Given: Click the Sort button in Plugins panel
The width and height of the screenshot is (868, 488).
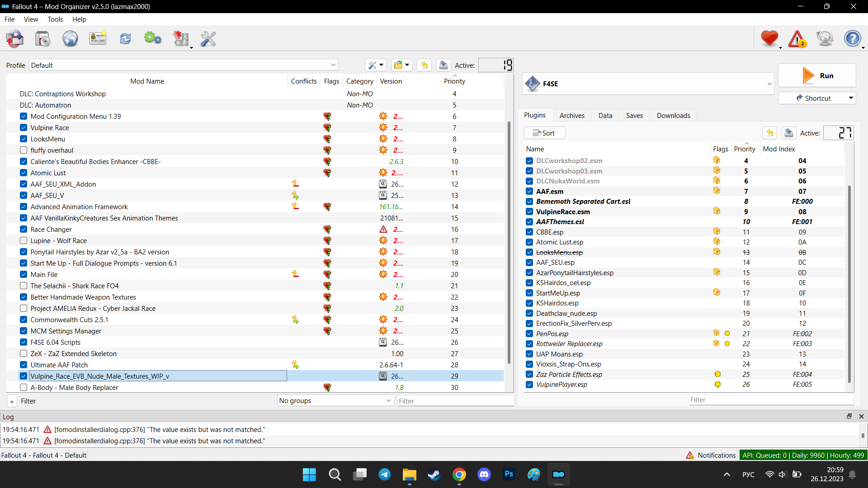Looking at the screenshot, I should 544,132.
